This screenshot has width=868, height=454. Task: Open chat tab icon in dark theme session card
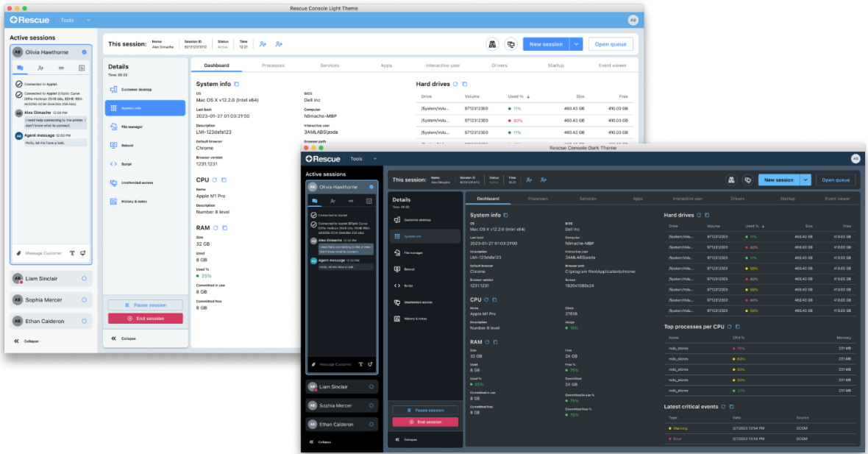314,201
